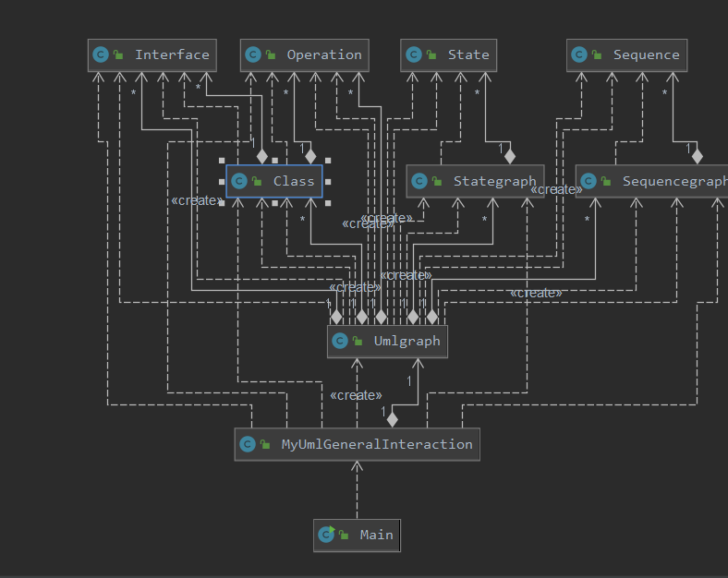728x578 pixels.
Task: Select the Stategraph class node
Action: (476, 181)
